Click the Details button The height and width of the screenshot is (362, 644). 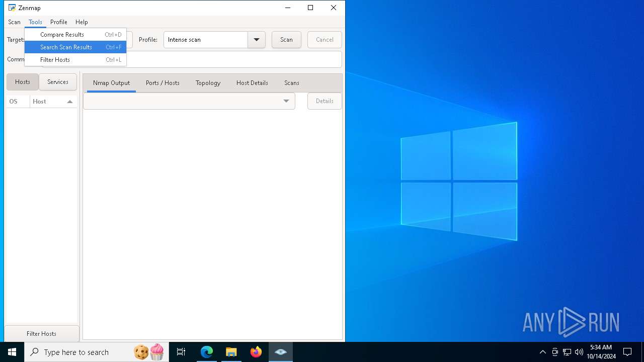tap(325, 101)
